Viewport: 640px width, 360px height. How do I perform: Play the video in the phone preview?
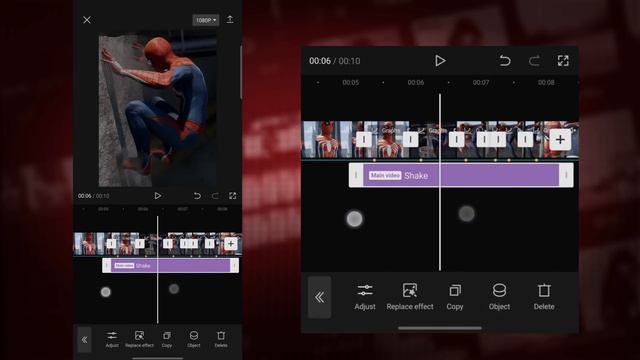click(x=158, y=196)
